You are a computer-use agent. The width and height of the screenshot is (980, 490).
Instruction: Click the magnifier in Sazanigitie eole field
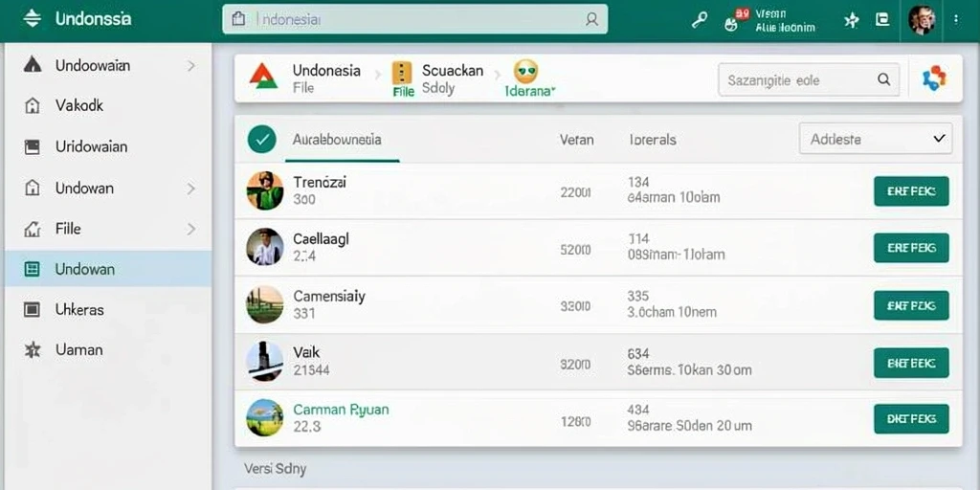(x=883, y=79)
